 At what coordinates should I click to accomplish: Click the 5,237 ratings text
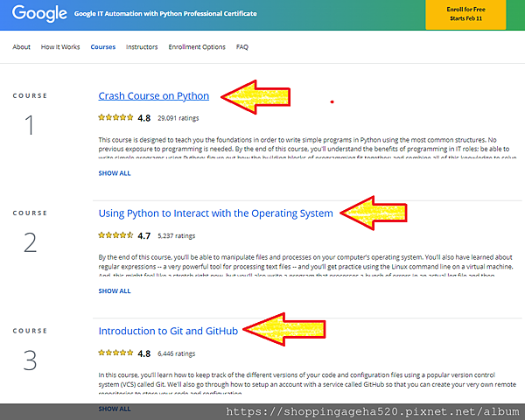(177, 235)
